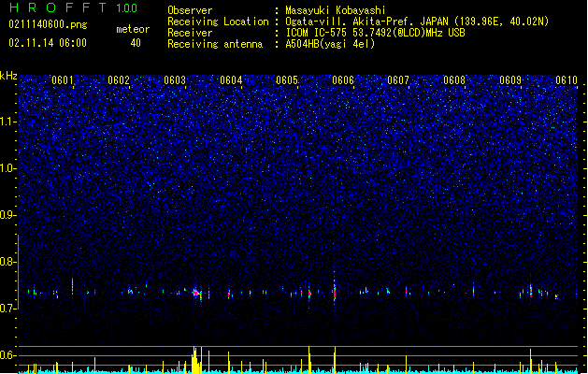Viewport: 588px width, 374px height.
Task: Click the 0601 time marker
Action: click(63, 80)
